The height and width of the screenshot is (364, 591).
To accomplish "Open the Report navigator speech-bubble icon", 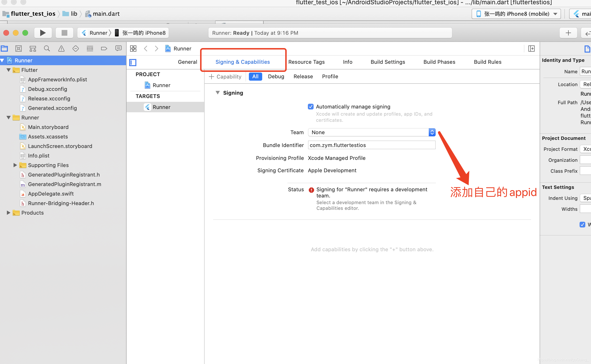I will [x=118, y=48].
